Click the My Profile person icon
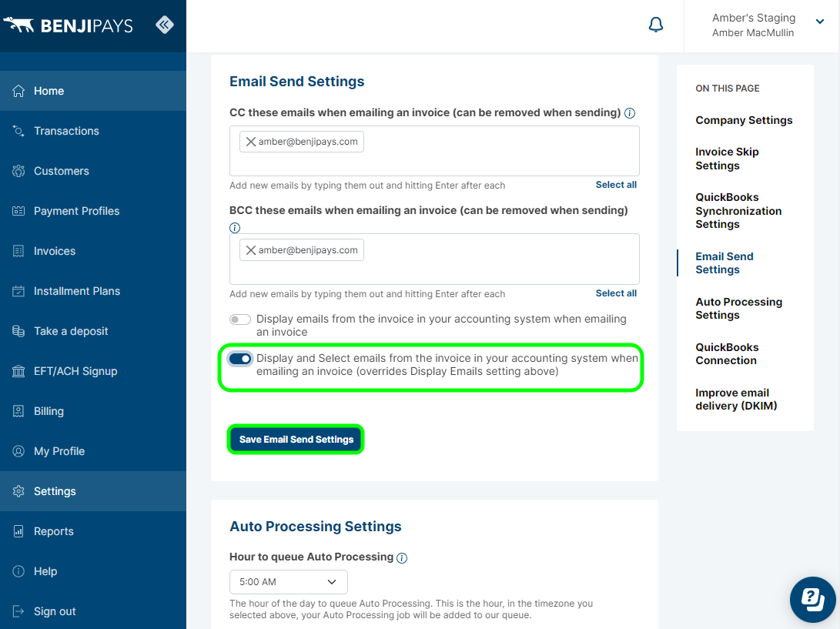The height and width of the screenshot is (629, 840). [x=18, y=451]
